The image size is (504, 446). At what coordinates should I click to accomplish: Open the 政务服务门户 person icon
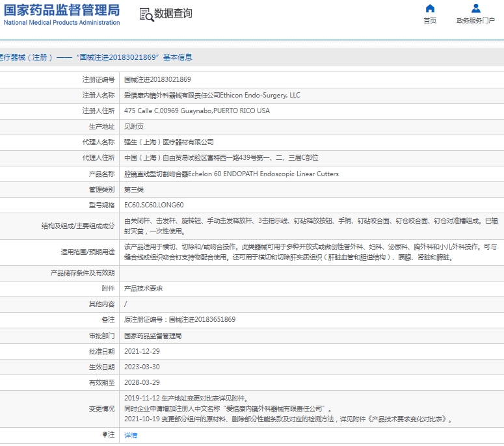(476, 8)
